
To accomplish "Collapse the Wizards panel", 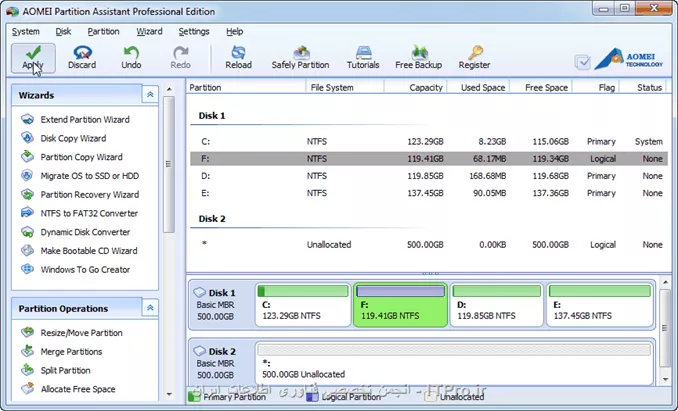I will click(x=150, y=94).
